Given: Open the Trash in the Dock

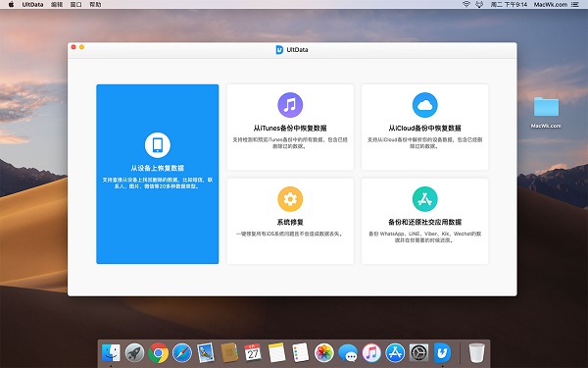Looking at the screenshot, I should pyautogui.click(x=476, y=352).
